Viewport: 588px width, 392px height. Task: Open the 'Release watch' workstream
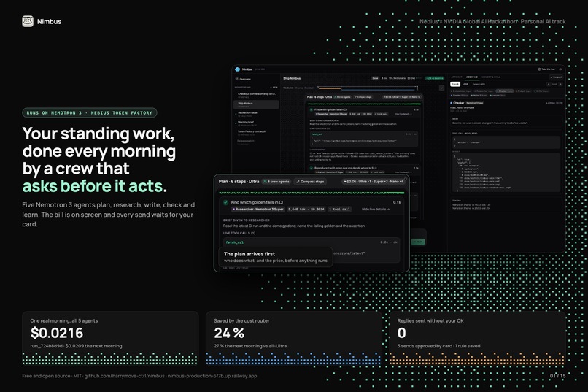(x=257, y=142)
